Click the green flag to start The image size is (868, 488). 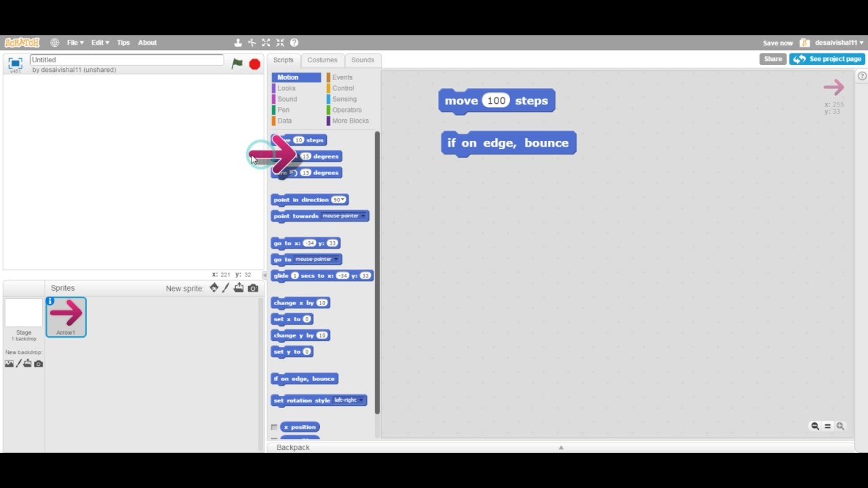(237, 64)
